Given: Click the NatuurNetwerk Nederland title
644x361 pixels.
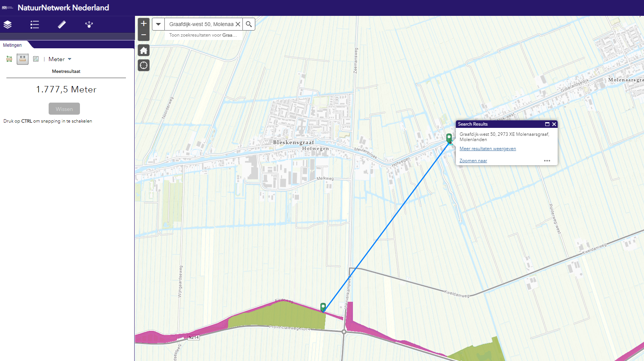Looking at the screenshot, I should click(x=63, y=8).
